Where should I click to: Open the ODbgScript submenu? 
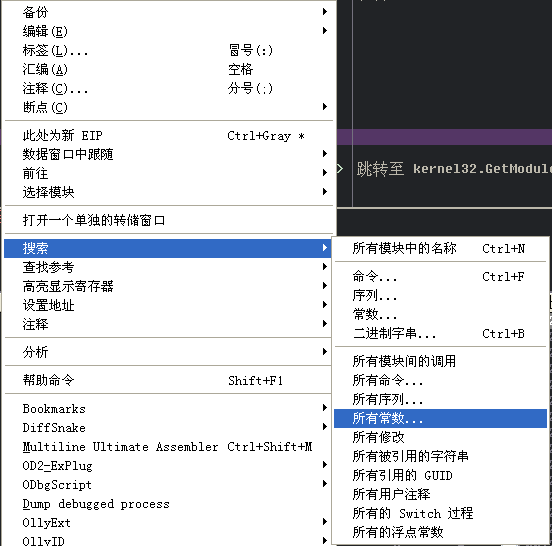coord(168,484)
